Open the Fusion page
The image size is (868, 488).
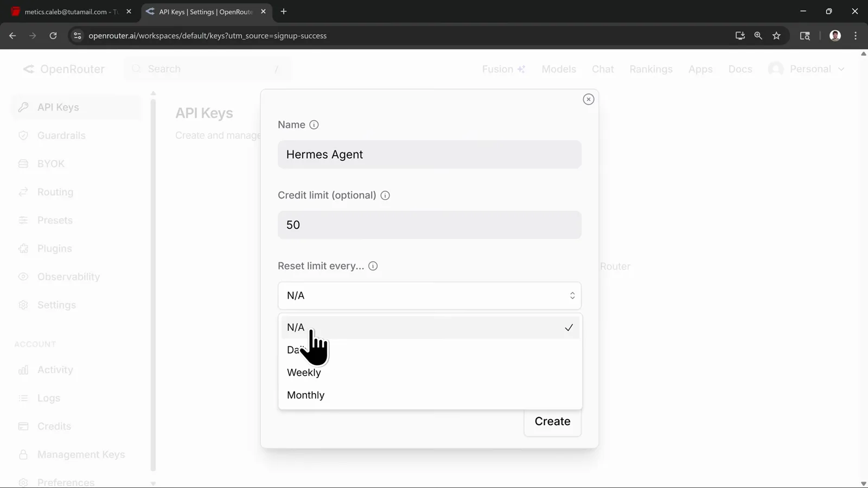[x=503, y=69]
